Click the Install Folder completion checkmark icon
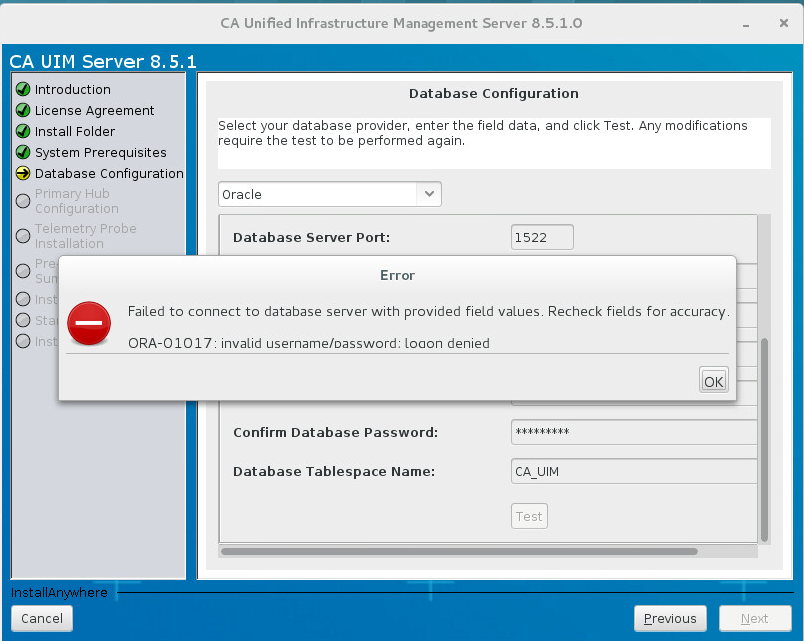Viewport: 804px width, 641px height. [21, 131]
